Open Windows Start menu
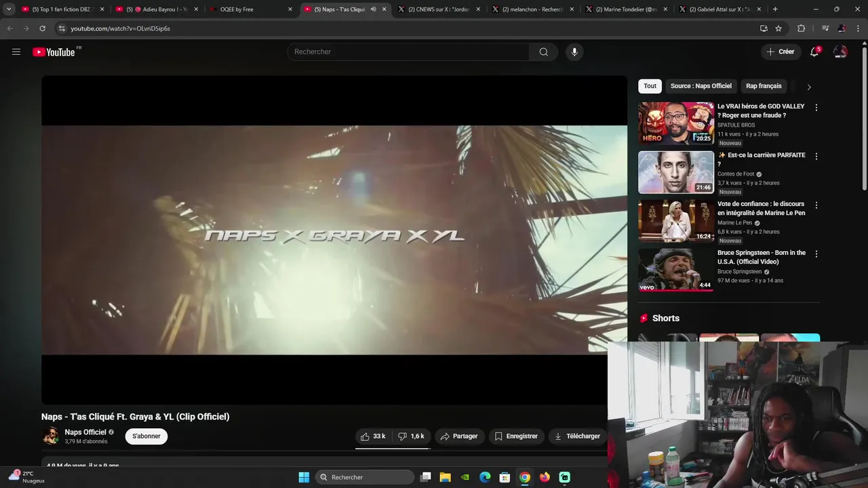Screen dimensions: 868x488 304,477
